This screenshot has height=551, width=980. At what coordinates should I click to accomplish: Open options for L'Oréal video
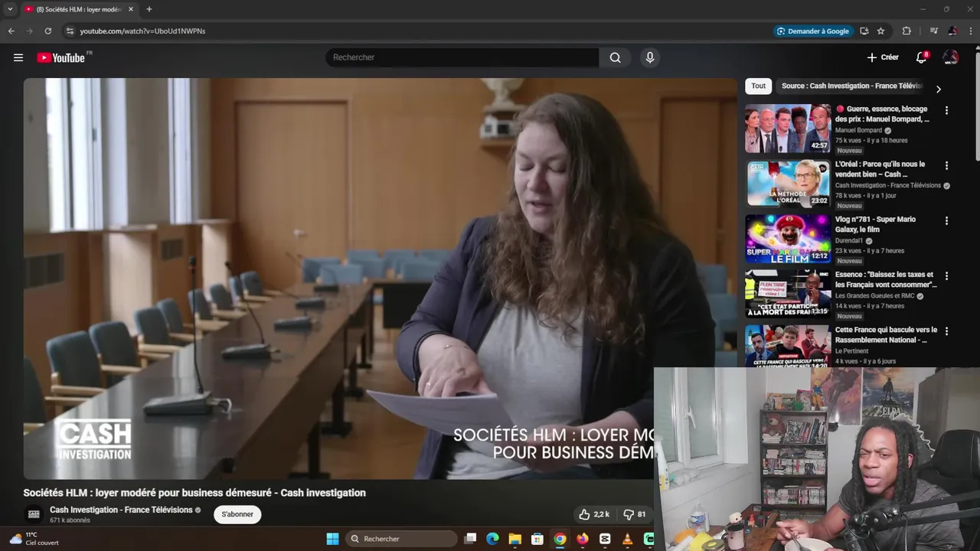[946, 165]
